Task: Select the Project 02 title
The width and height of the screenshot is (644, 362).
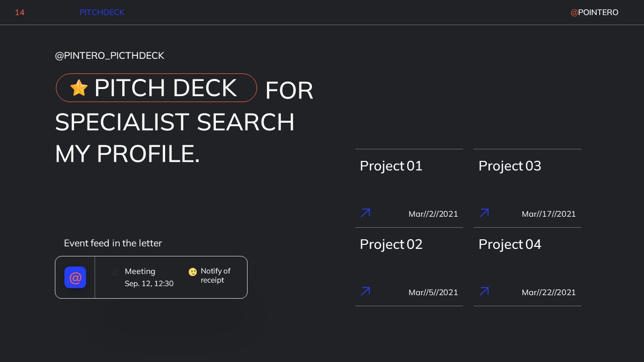Action: 391,244
